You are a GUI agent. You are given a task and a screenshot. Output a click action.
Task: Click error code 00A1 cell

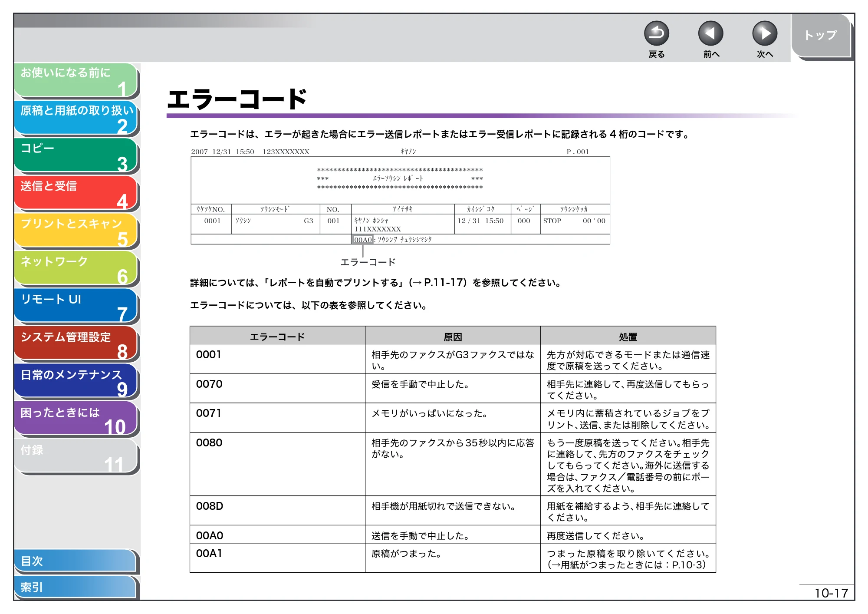point(277,558)
